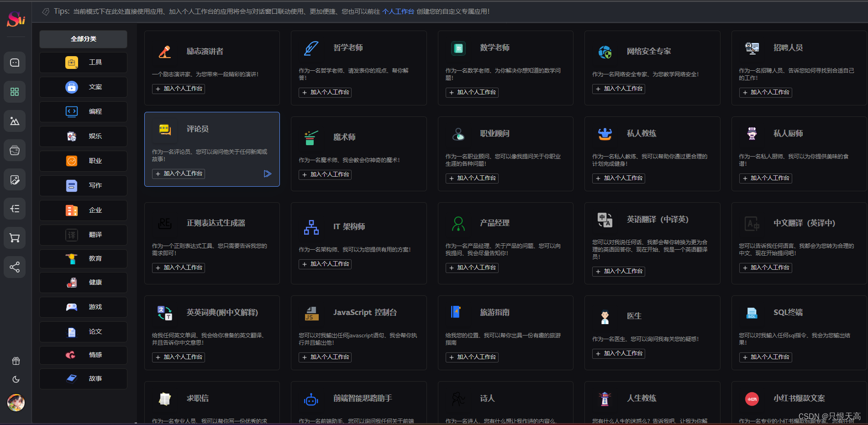Open the mountain image icon in sidebar
The height and width of the screenshot is (425, 868).
tap(15, 121)
